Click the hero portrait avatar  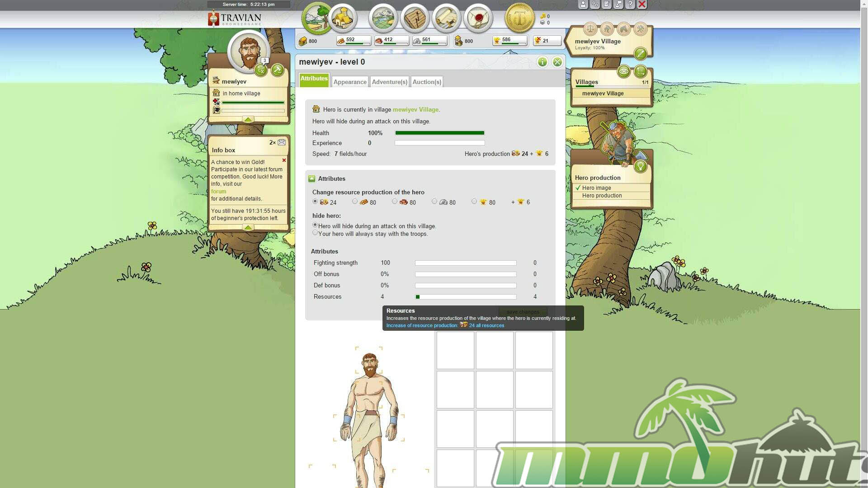tap(249, 51)
